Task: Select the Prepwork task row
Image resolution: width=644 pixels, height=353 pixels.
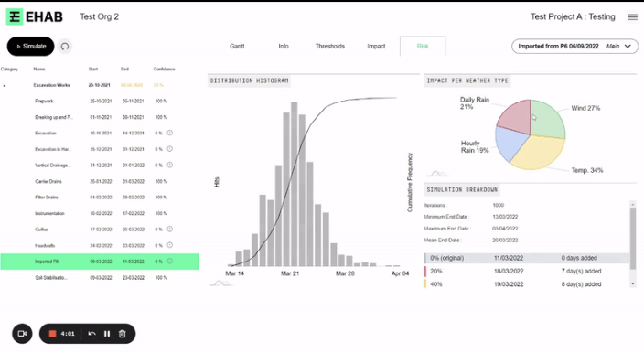Action: tap(100, 101)
